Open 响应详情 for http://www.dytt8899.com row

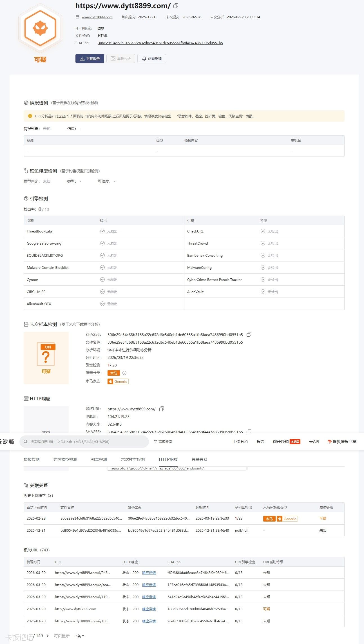pyautogui.click(x=149, y=609)
